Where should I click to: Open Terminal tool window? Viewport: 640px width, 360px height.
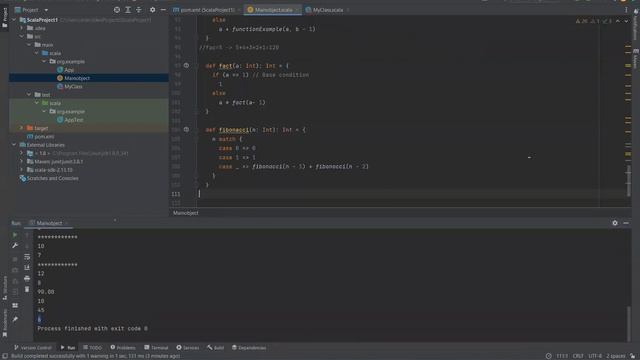point(156,348)
